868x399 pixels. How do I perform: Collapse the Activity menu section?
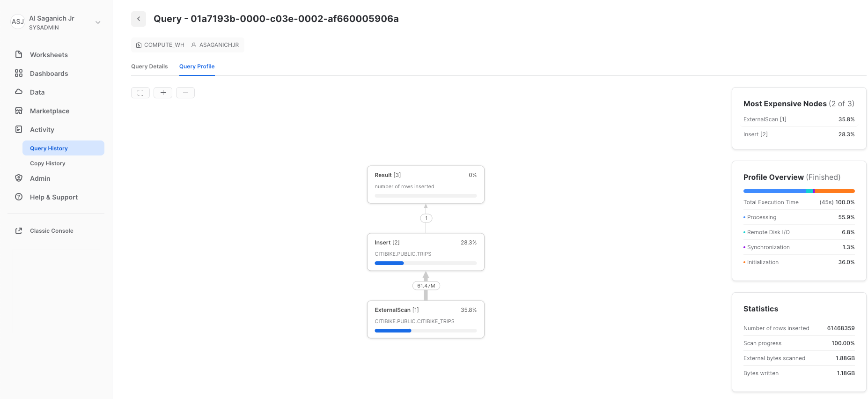pos(42,130)
